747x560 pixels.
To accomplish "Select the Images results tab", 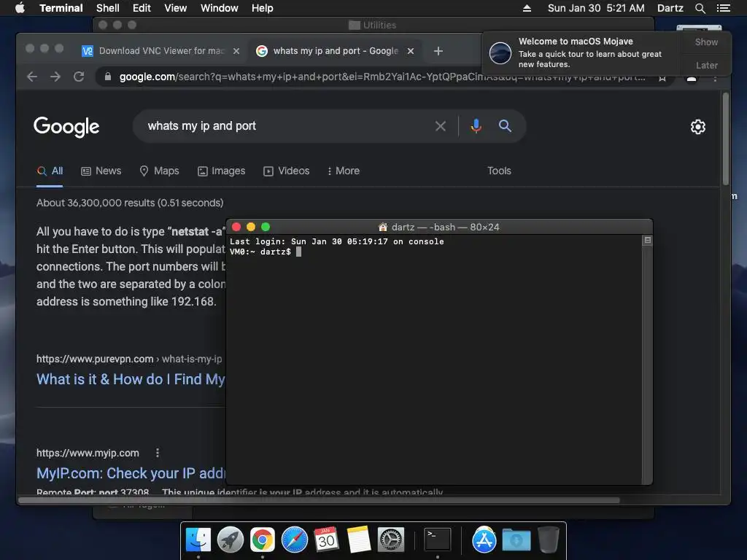I will point(222,171).
